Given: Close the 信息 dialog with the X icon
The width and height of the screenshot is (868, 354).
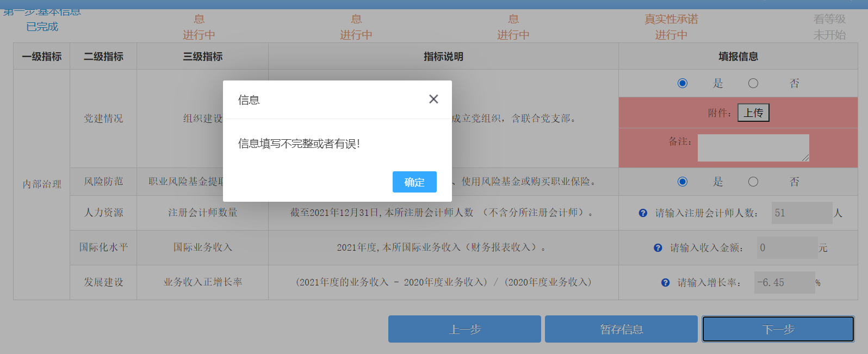Looking at the screenshot, I should coord(433,99).
